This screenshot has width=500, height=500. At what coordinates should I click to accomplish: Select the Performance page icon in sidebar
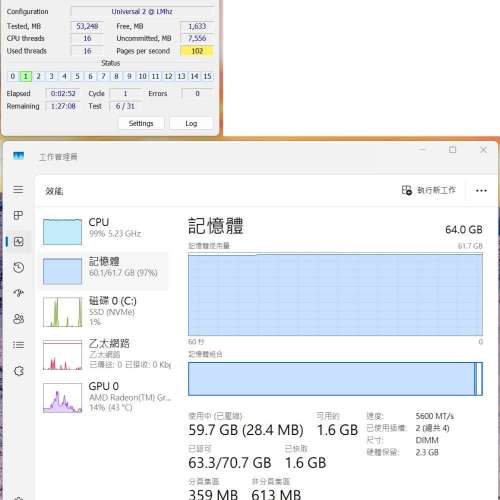coord(18,241)
